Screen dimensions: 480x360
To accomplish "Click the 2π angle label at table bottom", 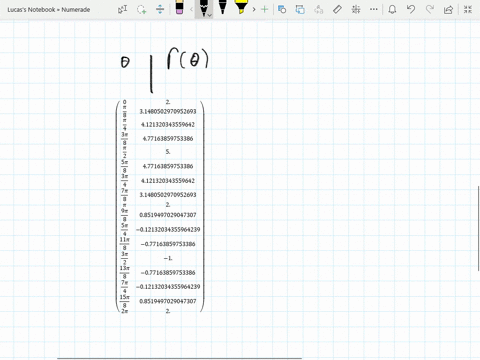I will tap(125, 311).
